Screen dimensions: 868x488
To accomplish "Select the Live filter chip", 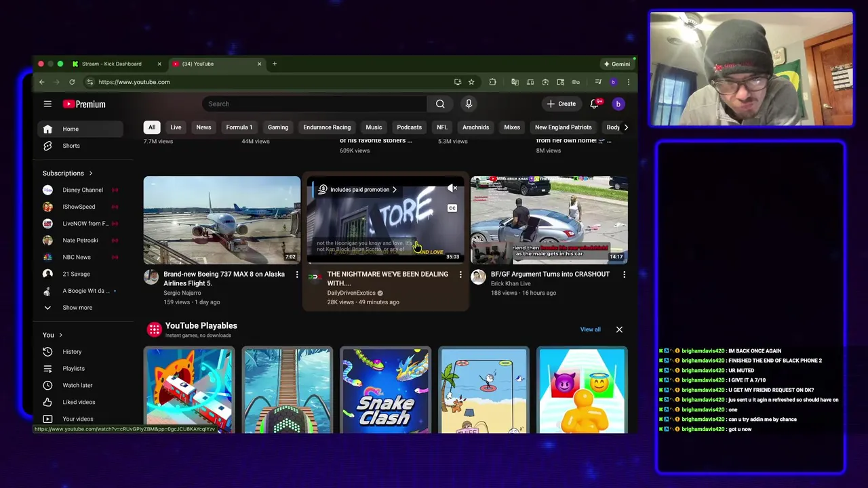I will 176,127.
